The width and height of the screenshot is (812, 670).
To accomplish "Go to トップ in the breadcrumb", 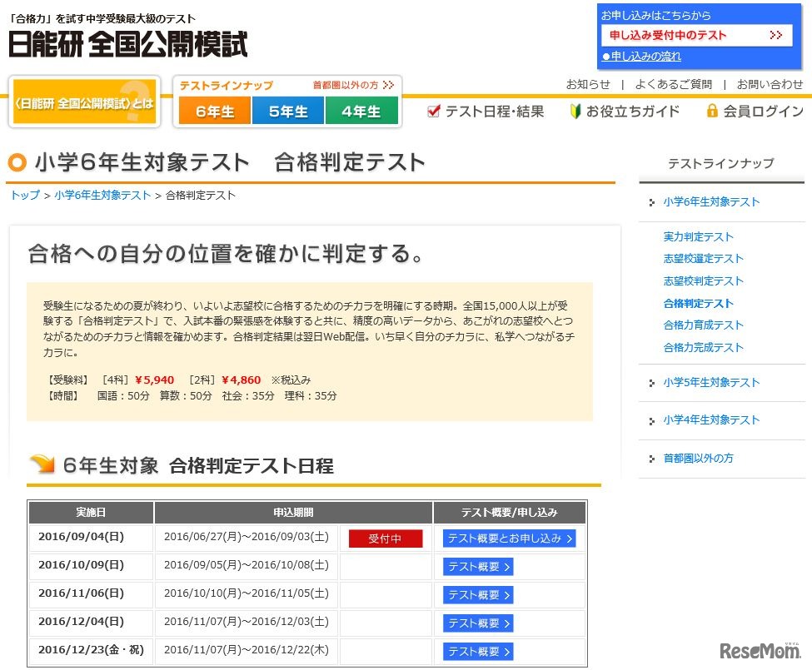I will pyautogui.click(x=25, y=196).
